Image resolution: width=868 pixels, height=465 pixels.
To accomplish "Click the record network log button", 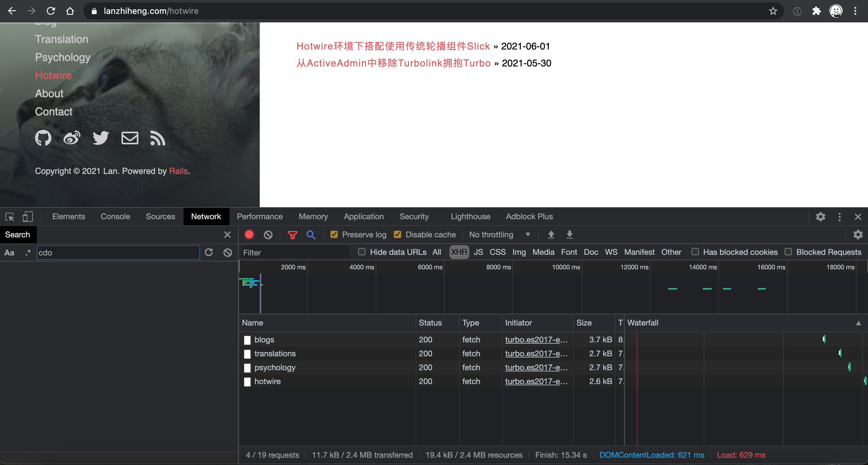I will click(x=249, y=235).
